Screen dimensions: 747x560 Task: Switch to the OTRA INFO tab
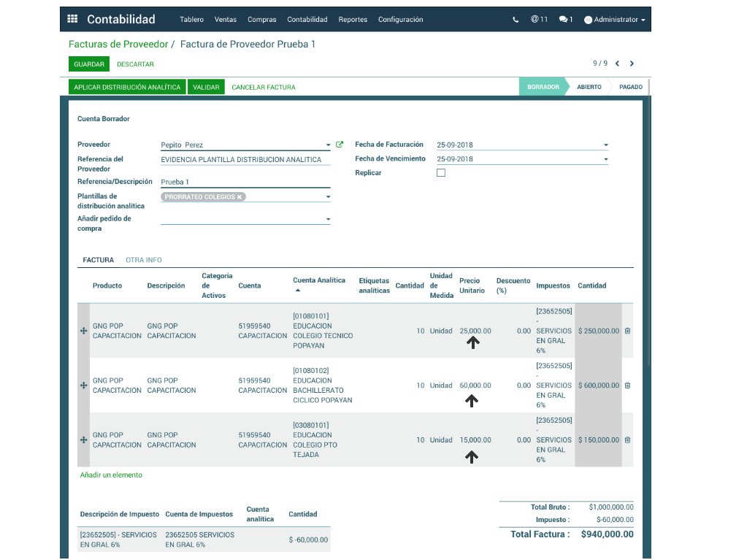(x=143, y=260)
